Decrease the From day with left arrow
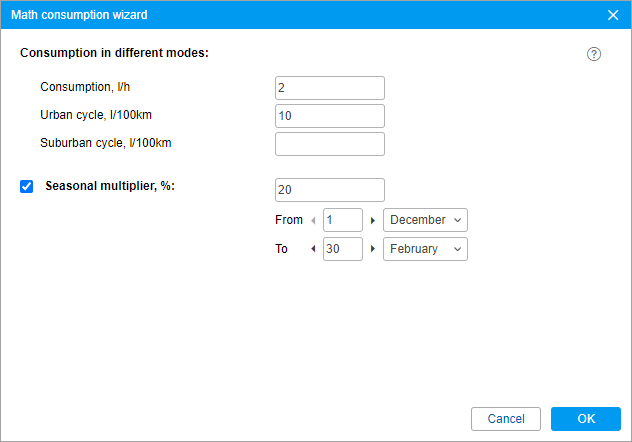632x442 pixels. [313, 220]
